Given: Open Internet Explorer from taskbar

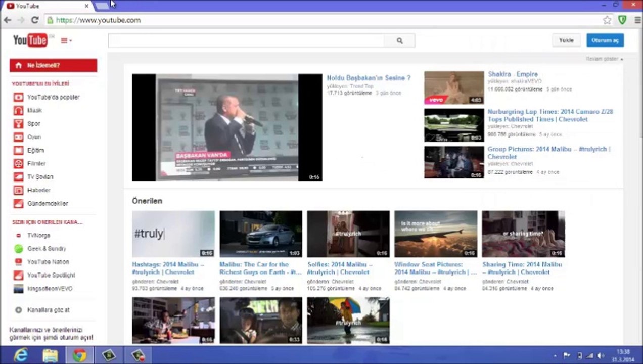Looking at the screenshot, I should point(21,355).
